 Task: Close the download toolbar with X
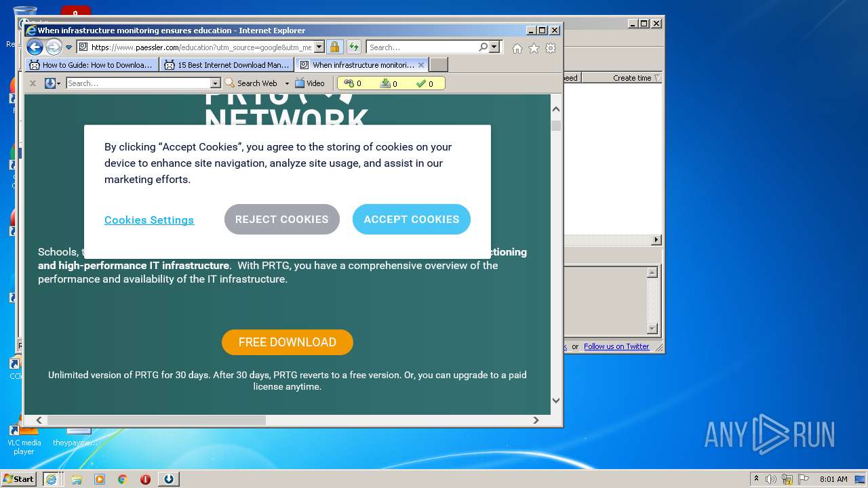pos(33,83)
